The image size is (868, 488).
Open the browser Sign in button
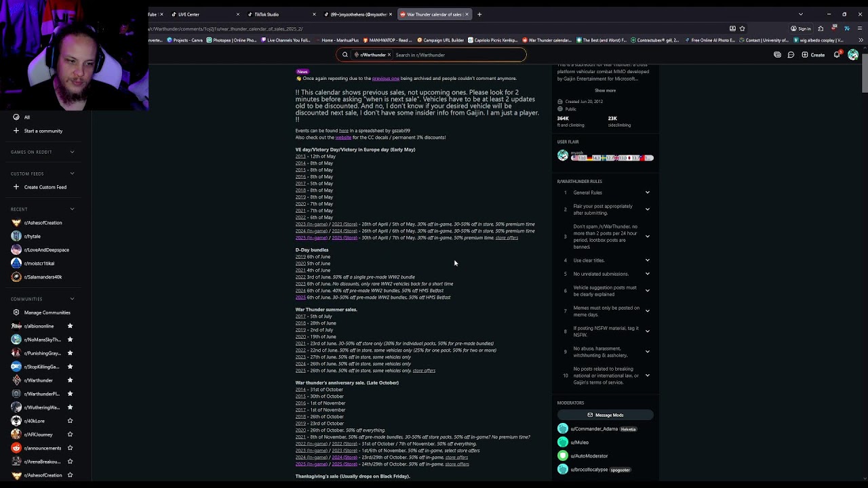pyautogui.click(x=801, y=28)
